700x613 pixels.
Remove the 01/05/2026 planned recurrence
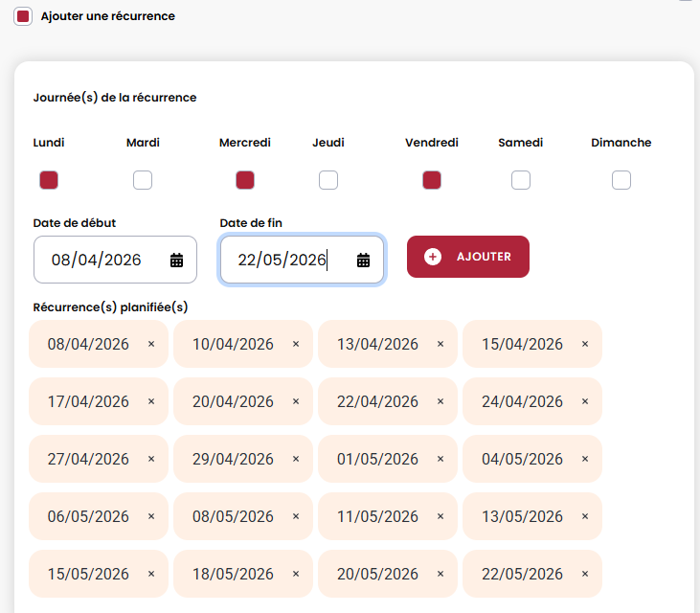(440, 459)
